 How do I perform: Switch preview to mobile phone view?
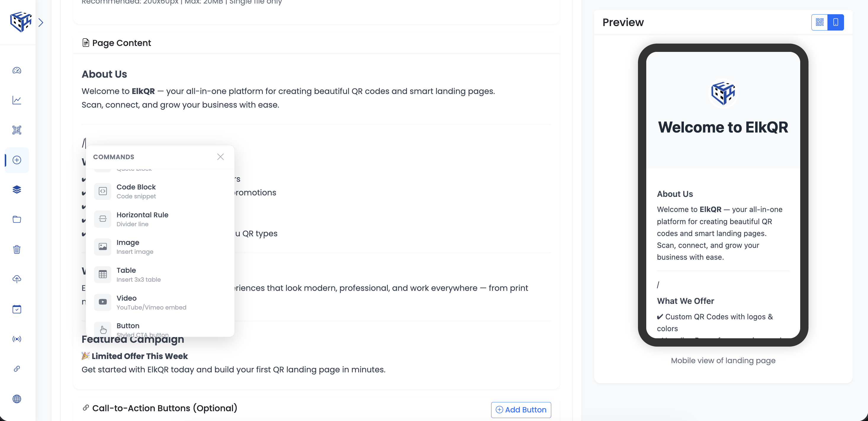point(836,22)
